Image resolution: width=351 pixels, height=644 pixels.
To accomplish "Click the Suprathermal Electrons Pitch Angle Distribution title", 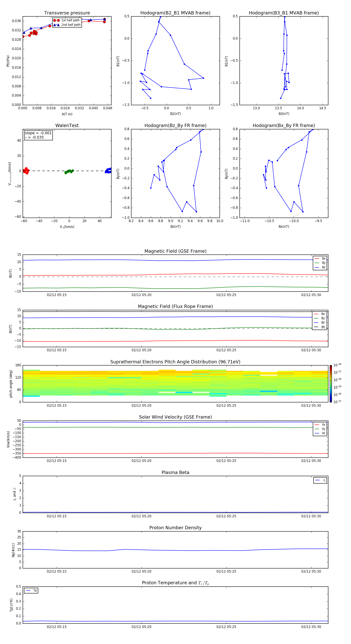I will [x=175, y=362].
